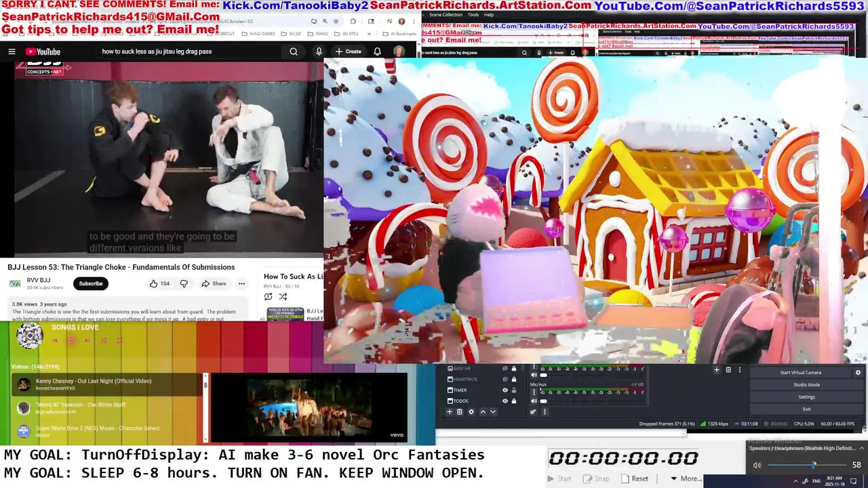This screenshot has width=868, height=488.
Task: Lock the TIMER source
Action: click(514, 390)
